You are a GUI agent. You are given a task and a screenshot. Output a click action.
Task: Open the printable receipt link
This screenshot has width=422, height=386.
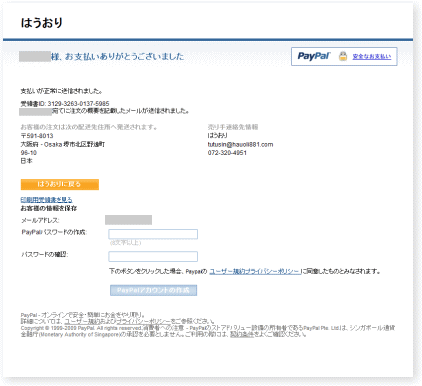tap(46, 200)
